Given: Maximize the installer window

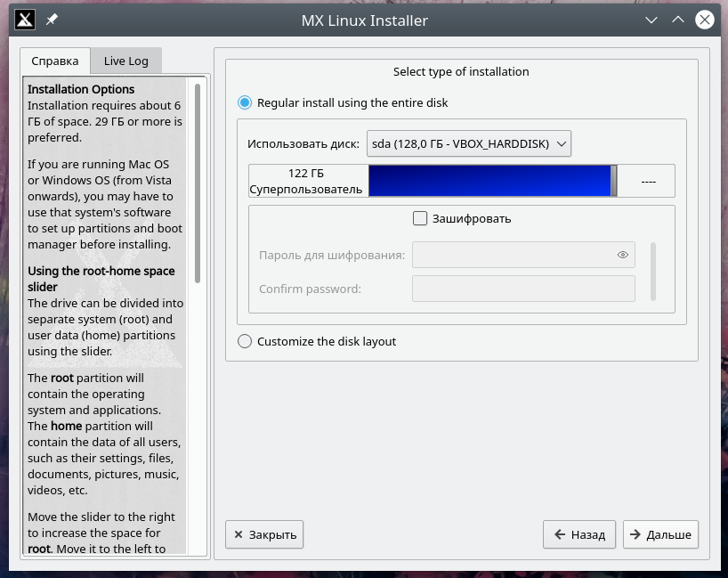Looking at the screenshot, I should tap(678, 20).
